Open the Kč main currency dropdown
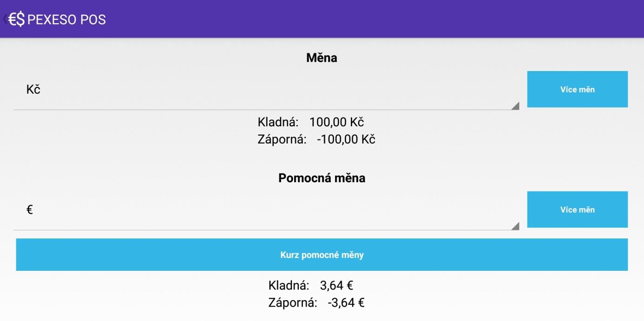Screen dimensions: 644x321 265,90
